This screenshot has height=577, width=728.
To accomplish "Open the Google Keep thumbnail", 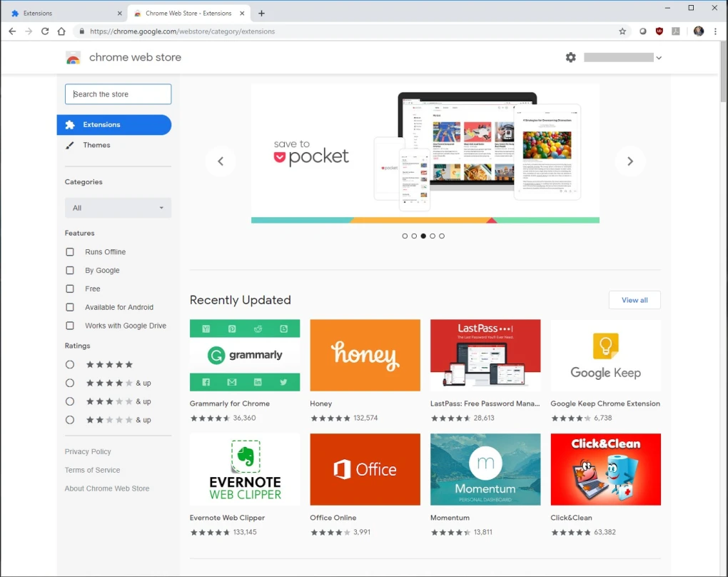I will pos(605,356).
